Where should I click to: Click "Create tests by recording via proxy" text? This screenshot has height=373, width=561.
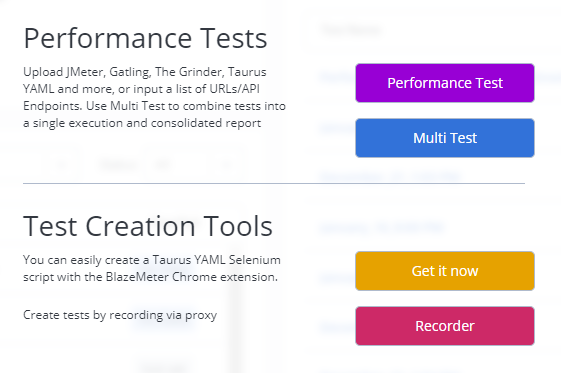point(120,315)
